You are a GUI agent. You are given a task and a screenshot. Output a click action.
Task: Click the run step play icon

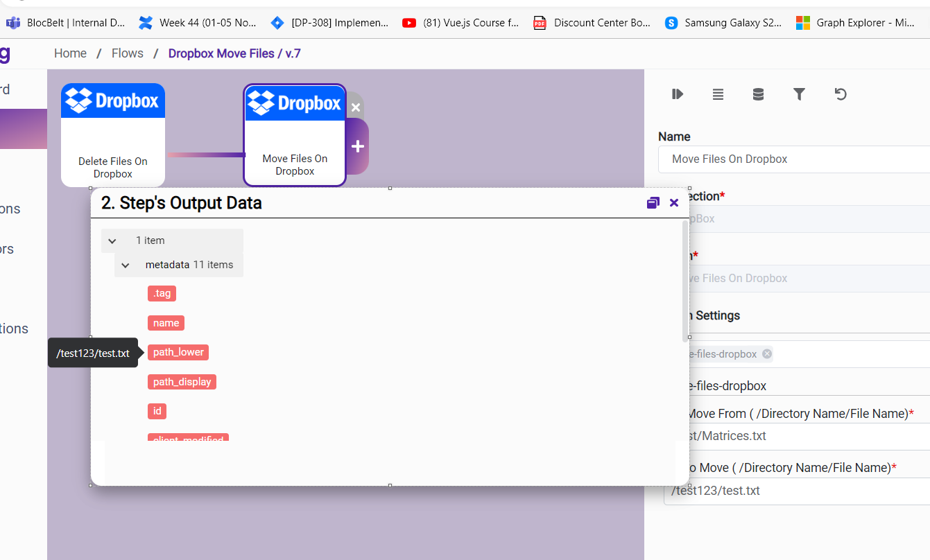coord(678,94)
